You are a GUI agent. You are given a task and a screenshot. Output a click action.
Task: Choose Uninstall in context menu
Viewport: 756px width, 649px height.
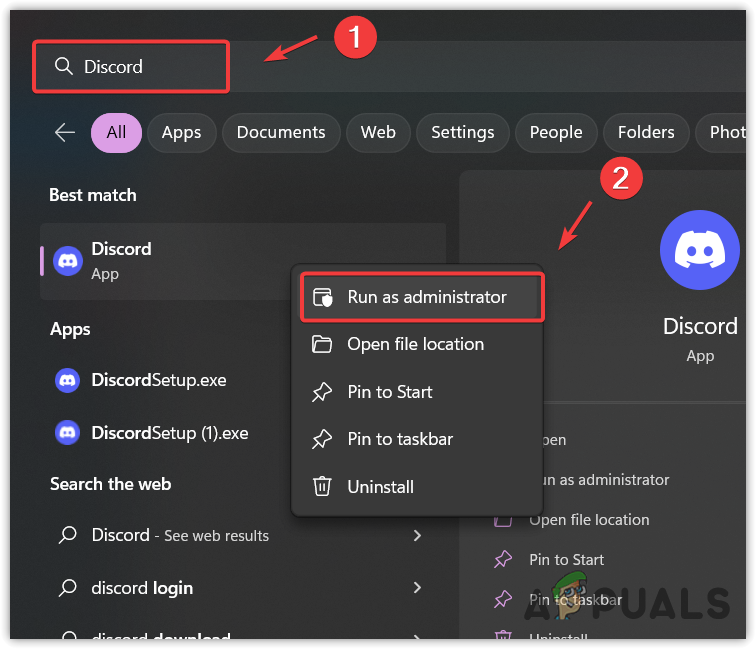click(418, 487)
